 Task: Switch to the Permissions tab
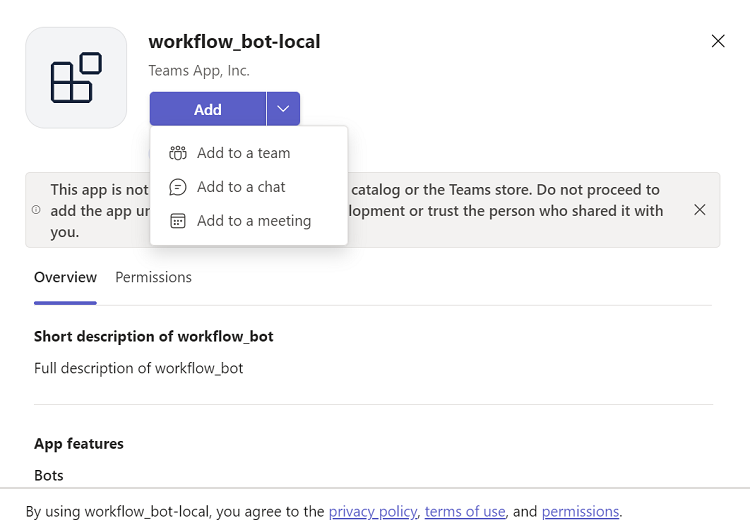point(153,277)
